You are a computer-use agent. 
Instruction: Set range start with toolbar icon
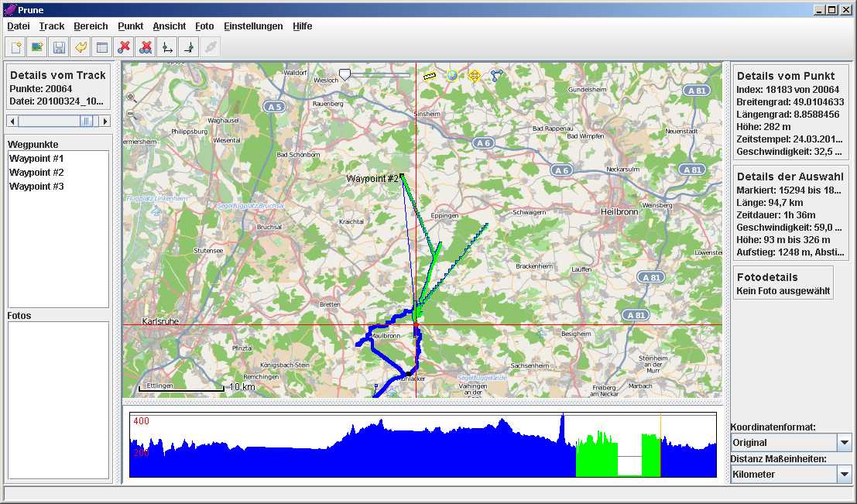(x=166, y=47)
